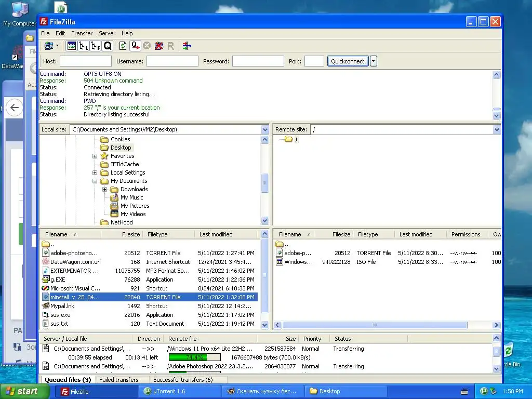Open the Site Manager icon
This screenshot has width=532, height=399.
point(49,46)
